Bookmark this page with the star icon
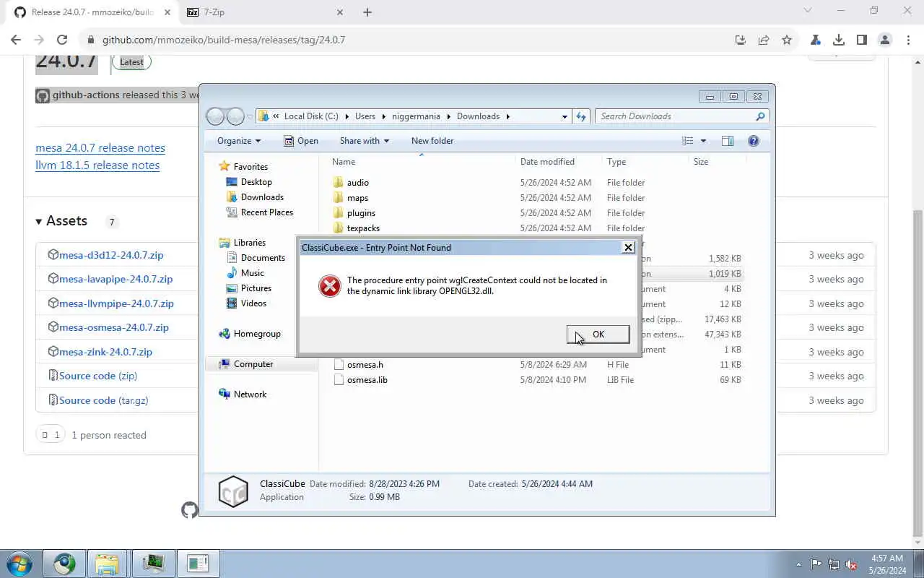The height and width of the screenshot is (578, 924). (x=787, y=40)
